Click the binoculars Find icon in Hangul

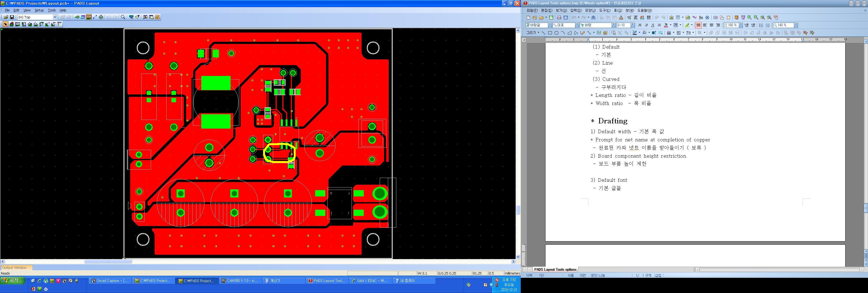pyautogui.click(x=593, y=18)
